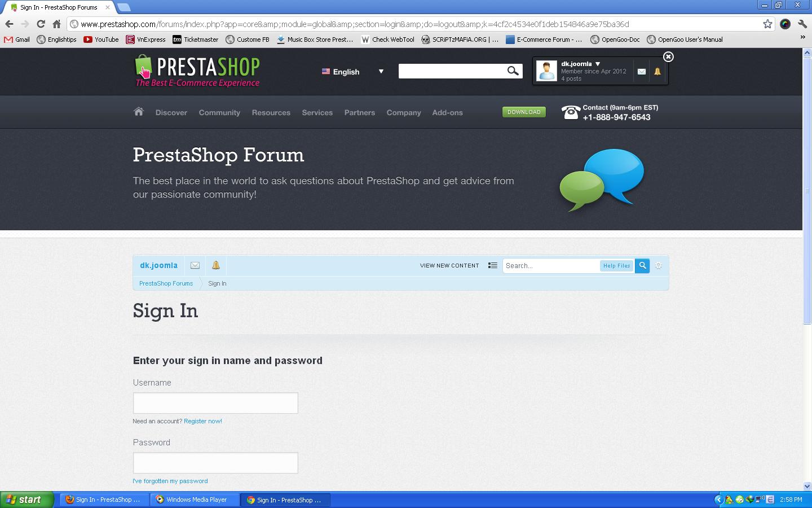812x508 pixels.
Task: Click the dk.joomla user avatar
Action: (x=546, y=71)
